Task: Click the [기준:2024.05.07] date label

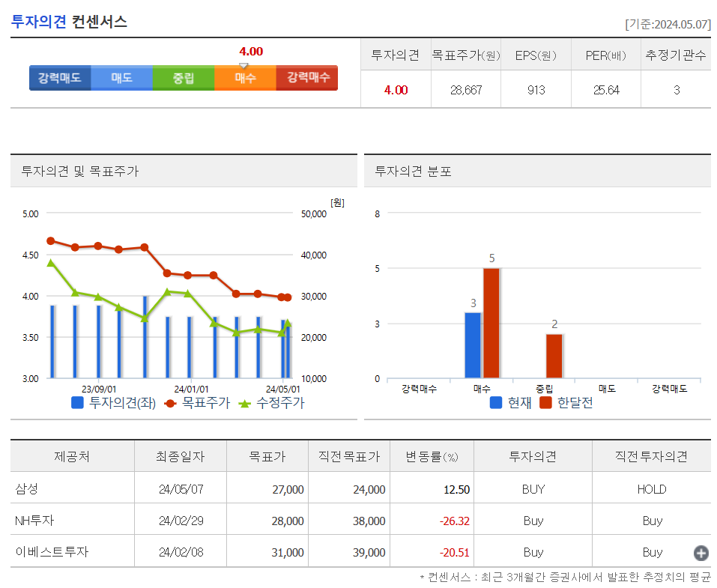Action: click(668, 24)
